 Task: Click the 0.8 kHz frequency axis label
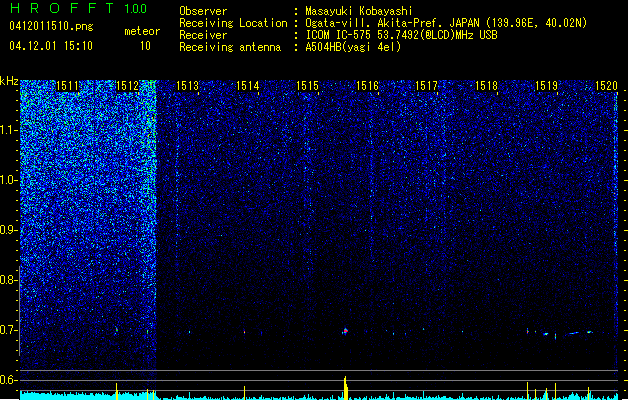9,280
